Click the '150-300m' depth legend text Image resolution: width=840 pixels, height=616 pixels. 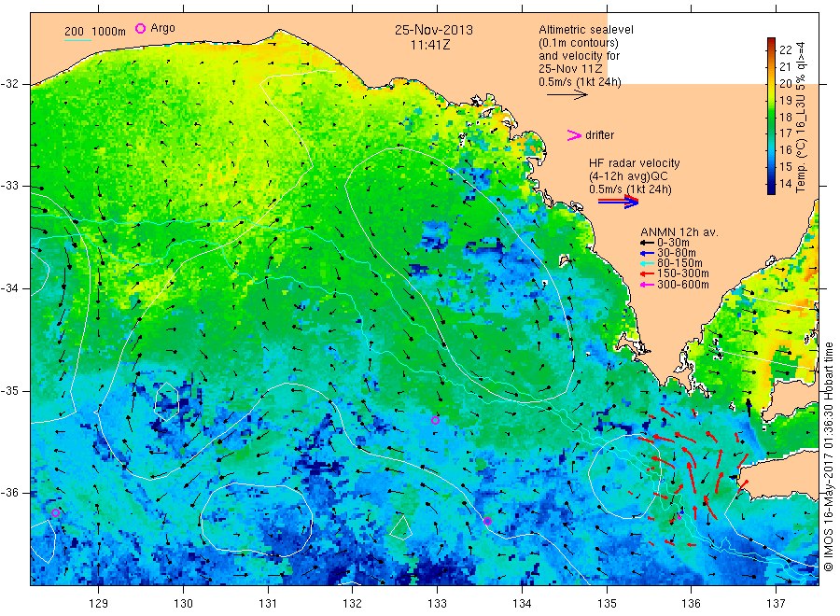[682, 273]
